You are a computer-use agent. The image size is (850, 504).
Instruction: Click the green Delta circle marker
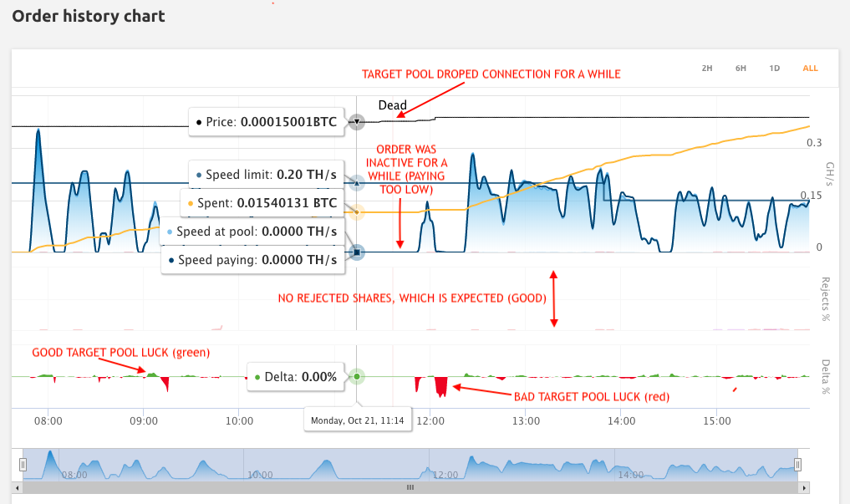click(x=357, y=377)
